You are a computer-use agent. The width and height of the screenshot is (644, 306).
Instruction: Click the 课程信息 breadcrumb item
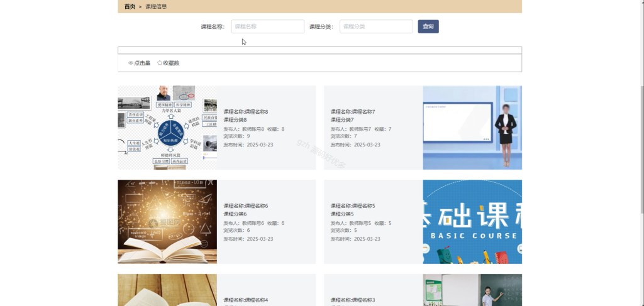(x=156, y=6)
